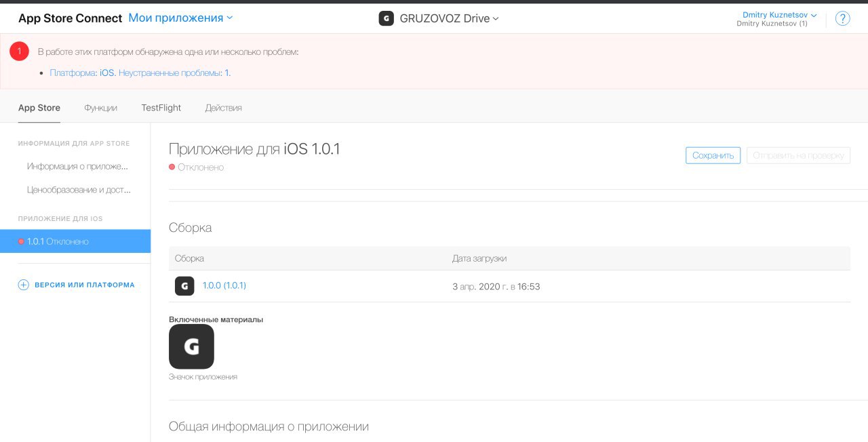Switch to the Функции tab
868x442 pixels.
click(100, 108)
